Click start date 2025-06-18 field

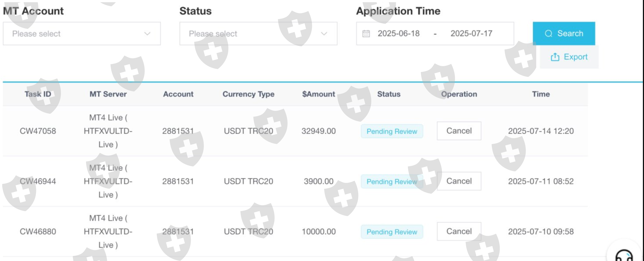[x=399, y=33]
